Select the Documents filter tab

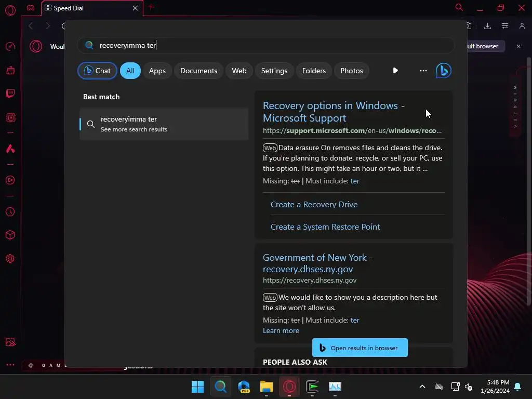pos(198,71)
